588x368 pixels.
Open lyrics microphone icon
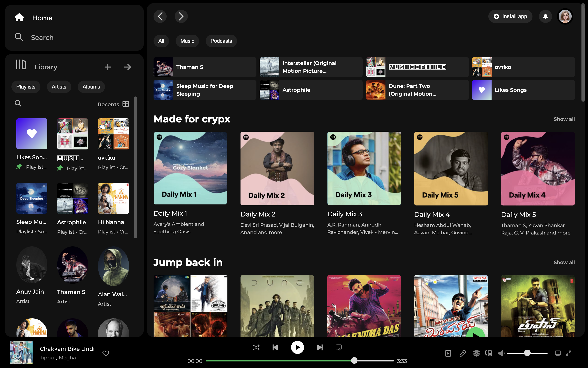[x=463, y=353]
